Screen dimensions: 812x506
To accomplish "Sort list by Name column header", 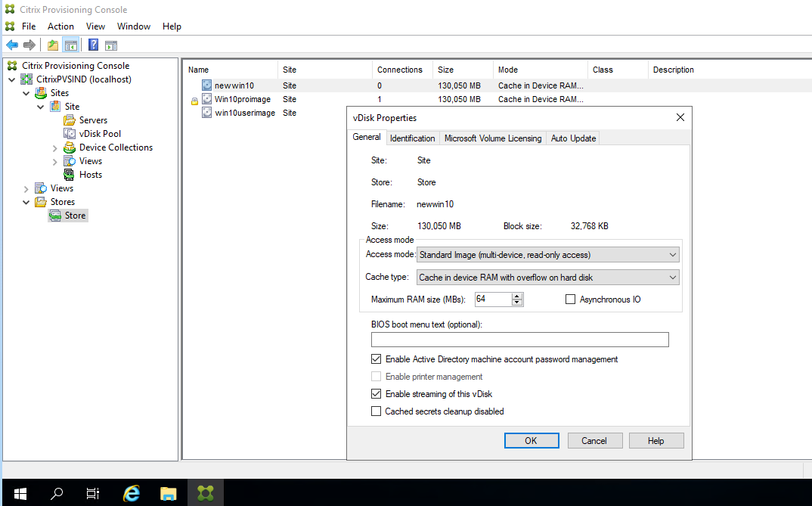I will (x=231, y=70).
